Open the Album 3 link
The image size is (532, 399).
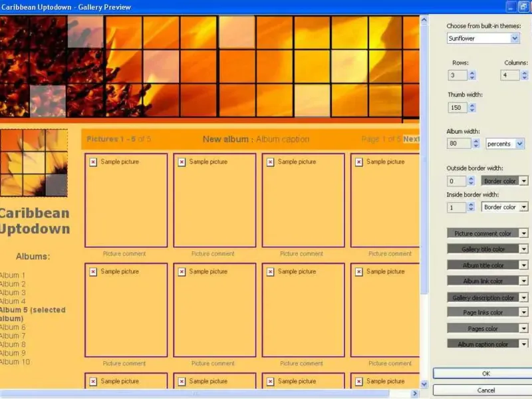[x=13, y=293]
